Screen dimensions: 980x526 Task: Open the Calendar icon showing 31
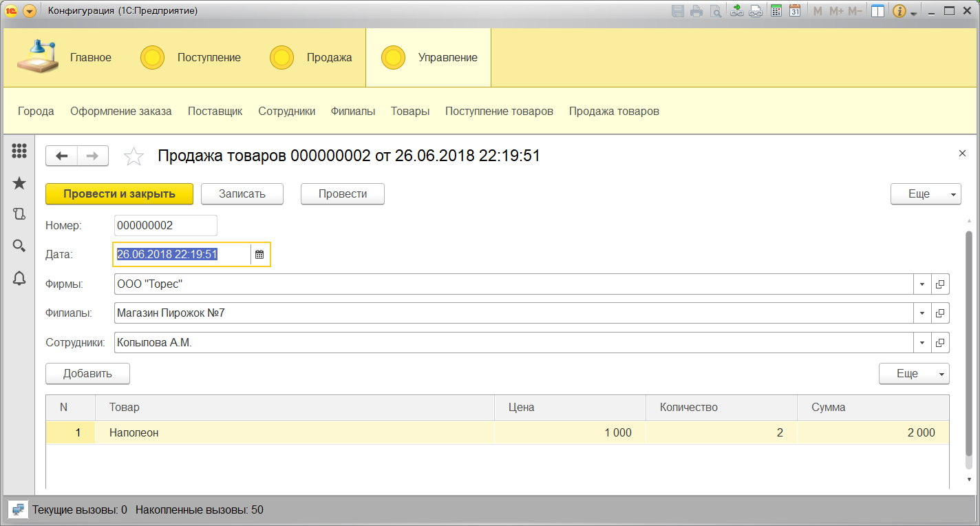pyautogui.click(x=795, y=11)
